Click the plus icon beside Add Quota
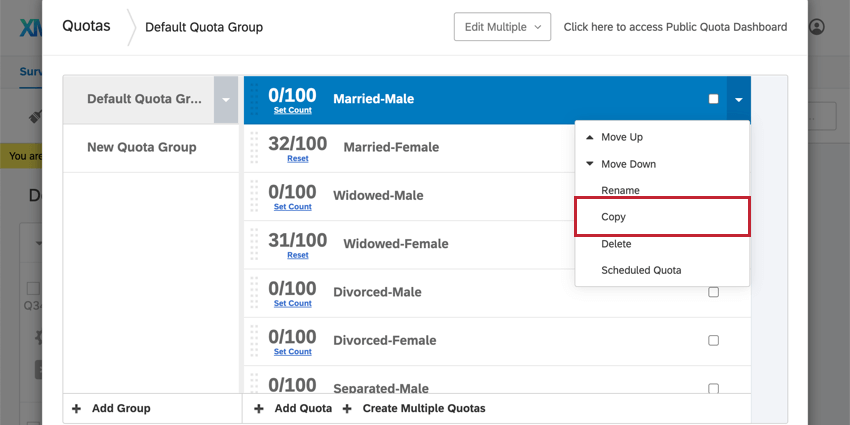Viewport: 850px width, 425px height. pyautogui.click(x=258, y=408)
